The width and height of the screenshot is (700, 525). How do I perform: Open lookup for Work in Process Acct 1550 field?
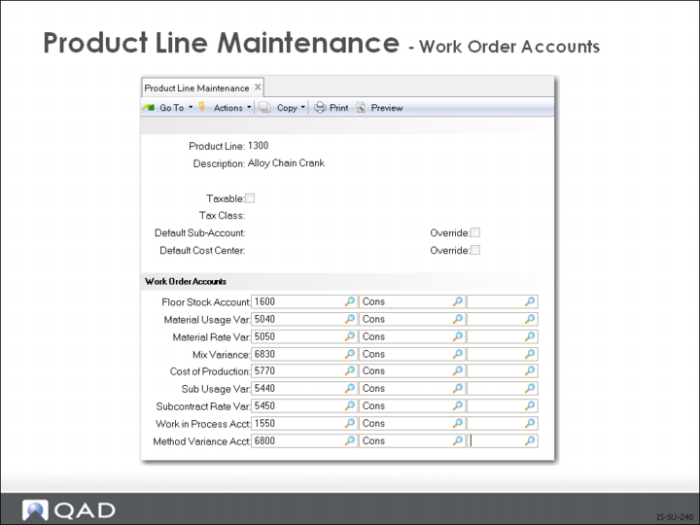[x=350, y=423]
